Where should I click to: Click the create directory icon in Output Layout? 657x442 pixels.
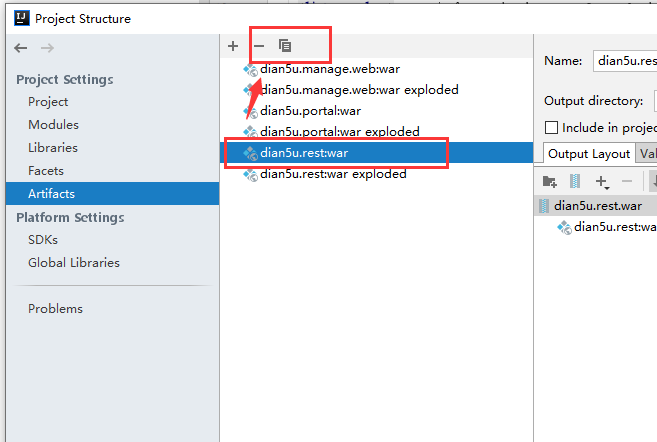(549, 181)
